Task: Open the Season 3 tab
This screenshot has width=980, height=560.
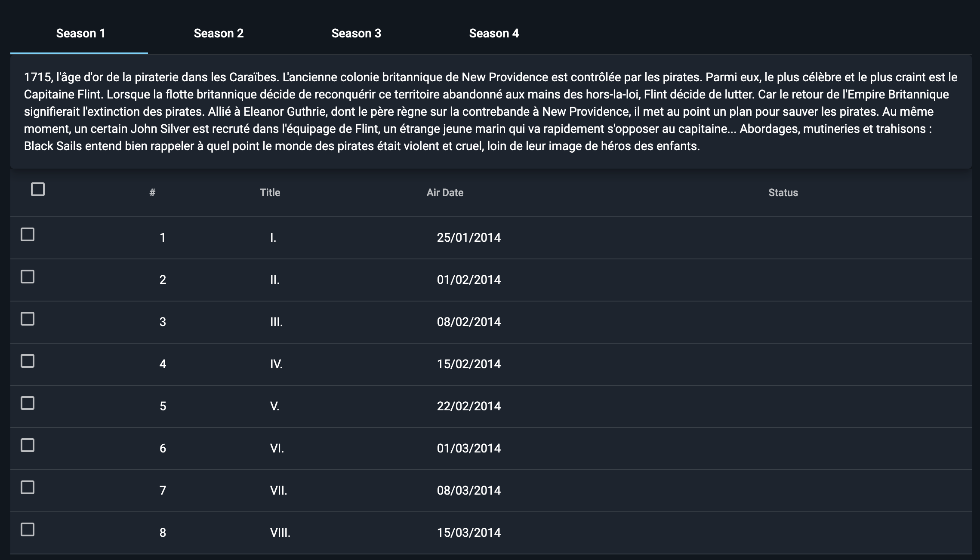Action: pyautogui.click(x=356, y=34)
